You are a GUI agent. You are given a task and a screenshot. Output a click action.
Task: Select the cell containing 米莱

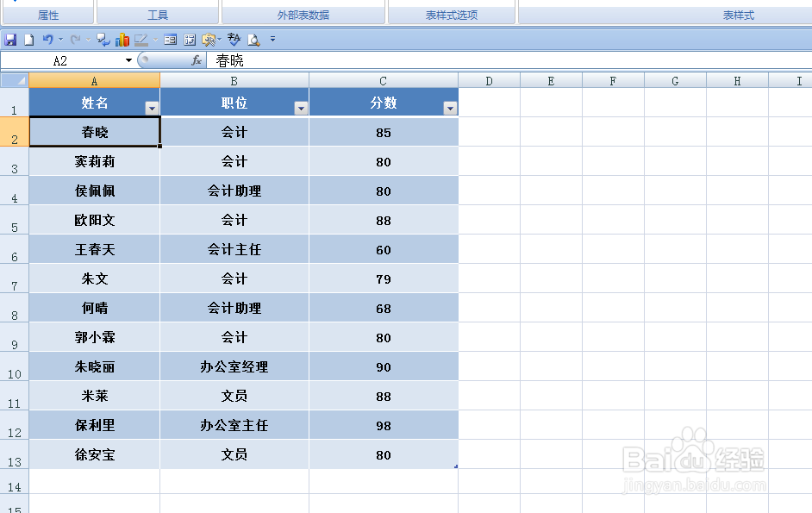[x=94, y=396]
